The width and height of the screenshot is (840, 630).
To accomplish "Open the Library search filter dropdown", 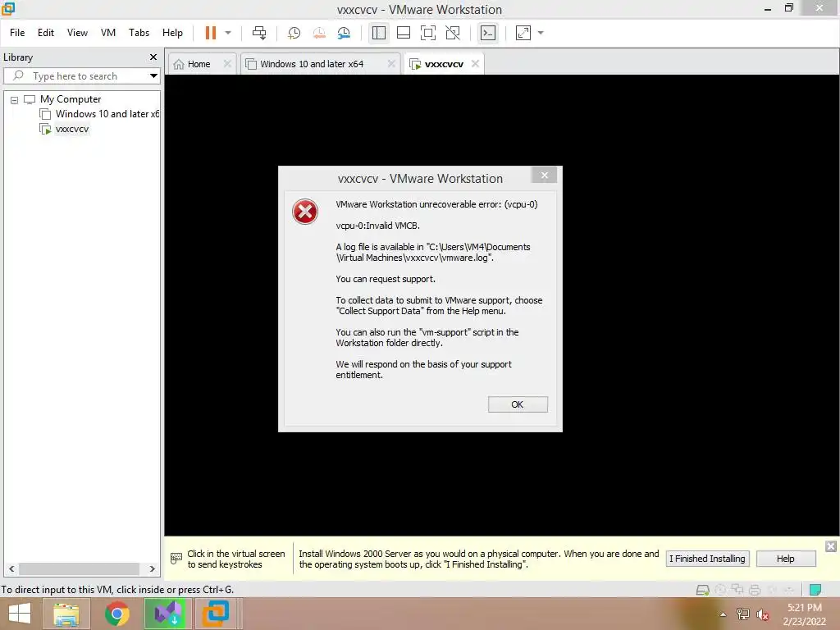I will point(153,76).
